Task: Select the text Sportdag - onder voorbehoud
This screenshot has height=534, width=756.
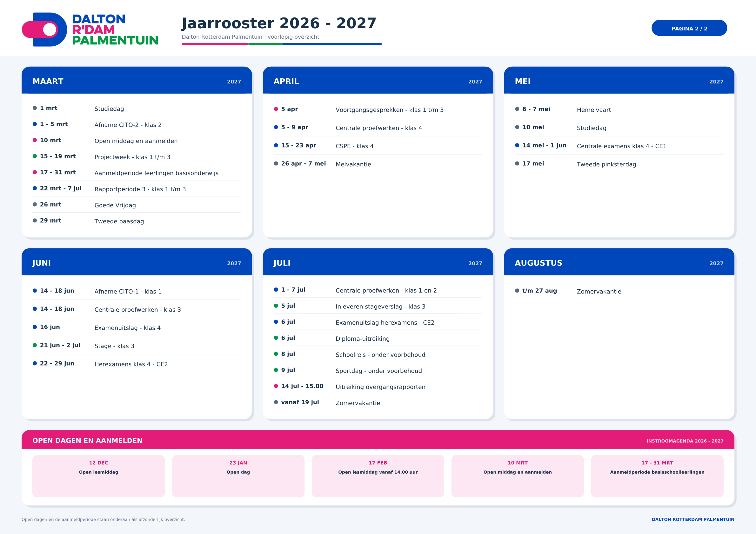Action: pyautogui.click(x=379, y=371)
